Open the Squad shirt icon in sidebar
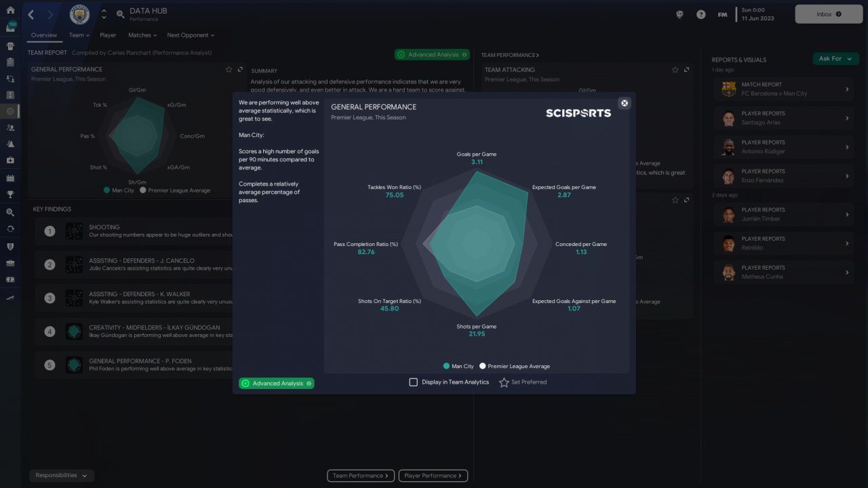 [10, 46]
